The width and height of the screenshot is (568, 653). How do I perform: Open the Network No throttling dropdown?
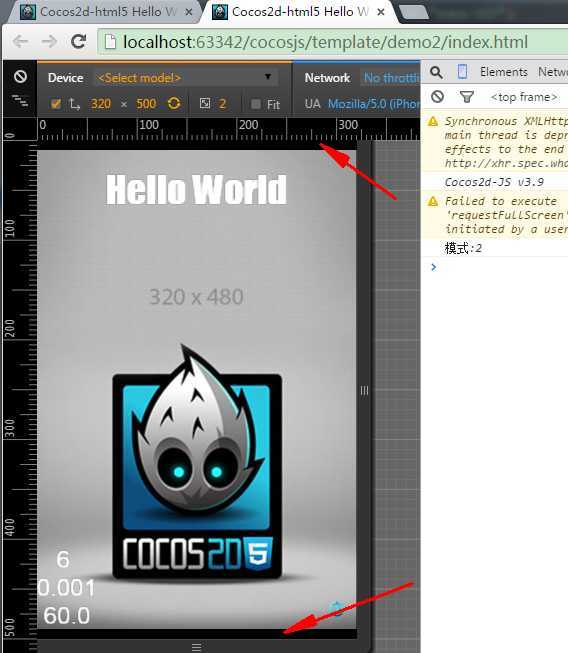(391, 77)
